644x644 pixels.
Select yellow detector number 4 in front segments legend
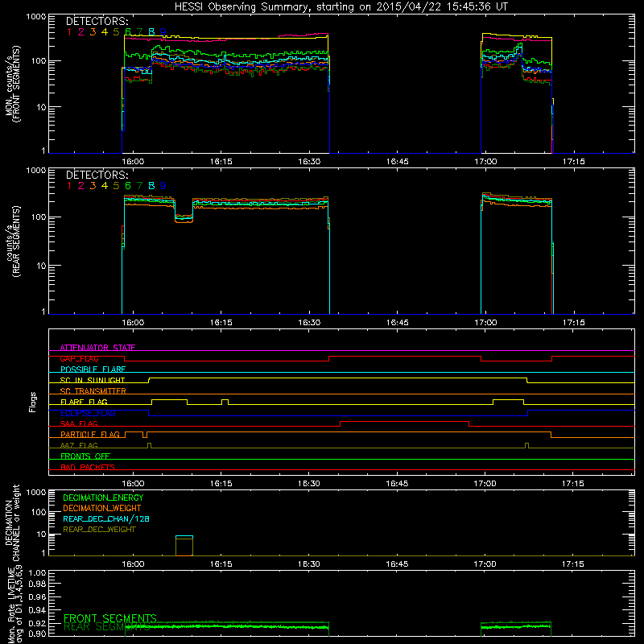pyautogui.click(x=105, y=32)
